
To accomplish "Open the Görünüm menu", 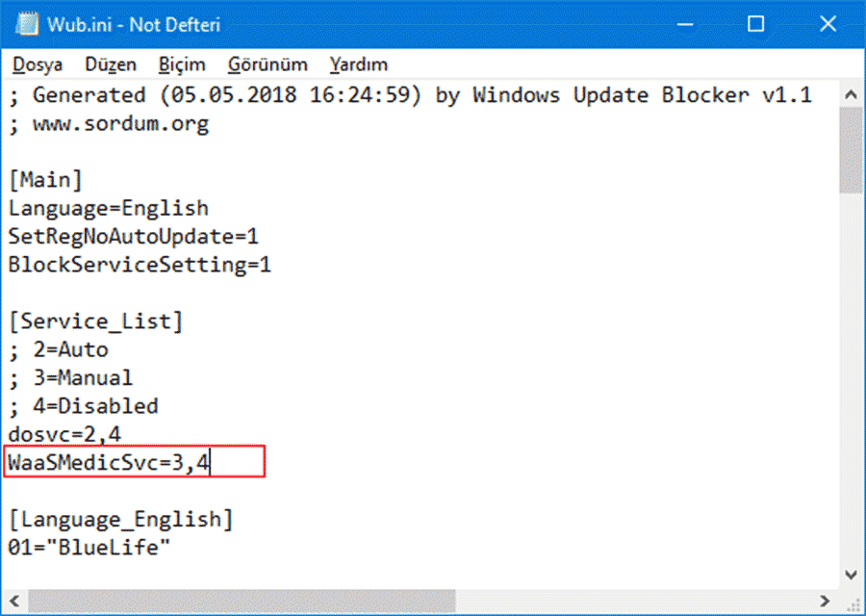I will [x=267, y=64].
